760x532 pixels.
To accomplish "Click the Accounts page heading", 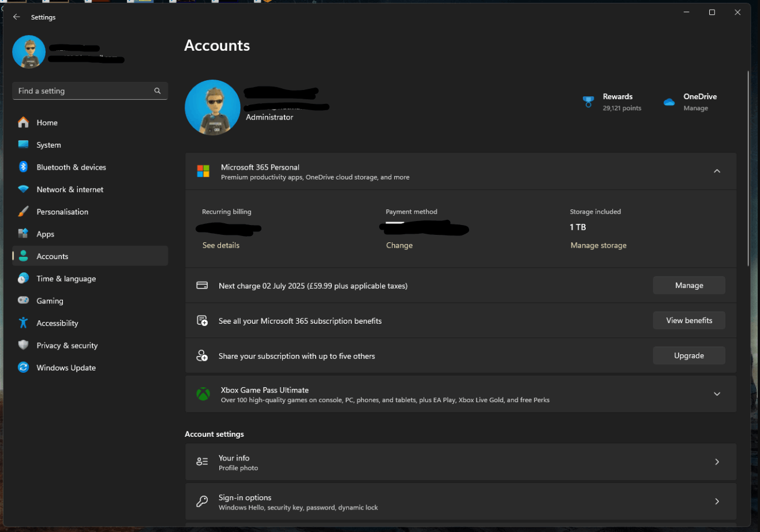I will coord(217,46).
